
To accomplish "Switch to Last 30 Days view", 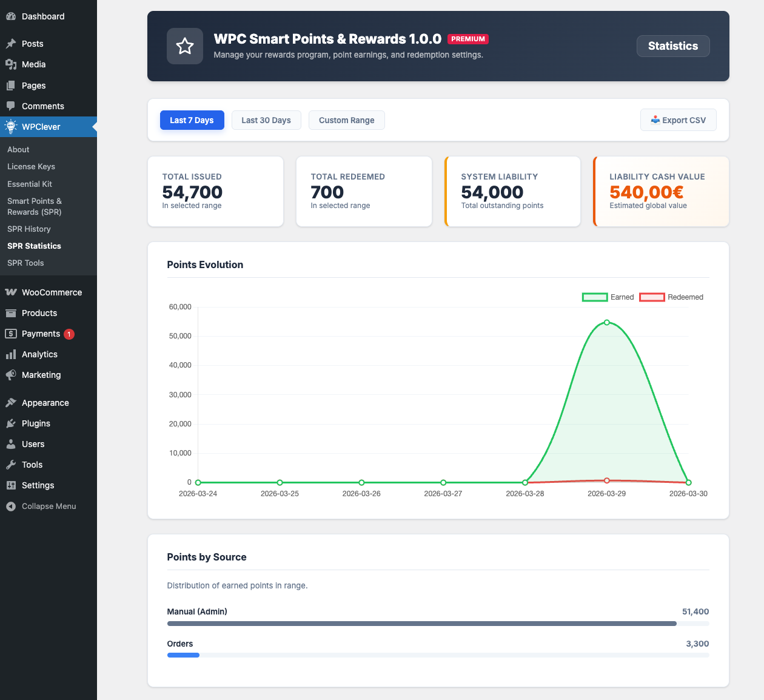I will (266, 120).
